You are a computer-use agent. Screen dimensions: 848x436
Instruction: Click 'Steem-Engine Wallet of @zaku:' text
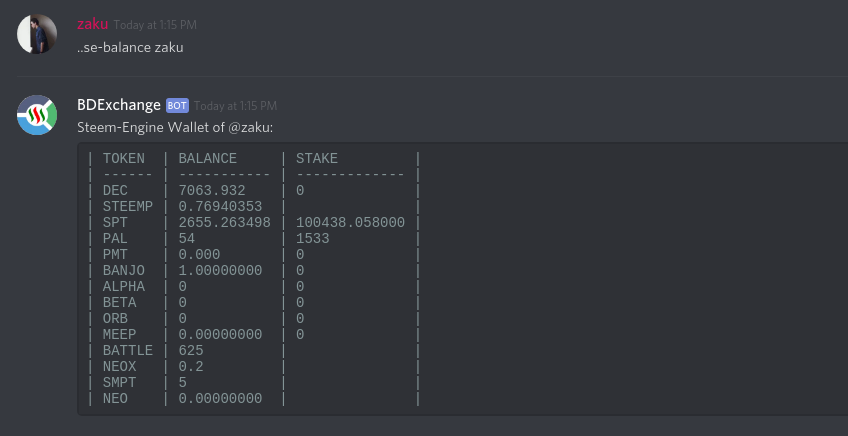175,128
